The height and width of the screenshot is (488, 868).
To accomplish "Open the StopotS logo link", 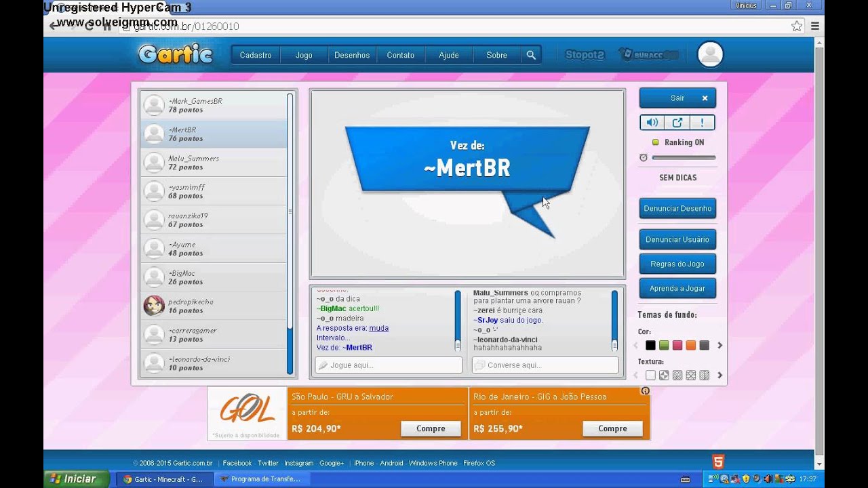I will pos(585,55).
